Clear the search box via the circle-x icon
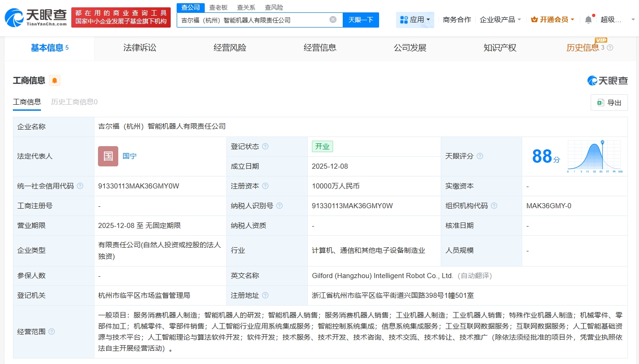639x364 pixels. (333, 19)
